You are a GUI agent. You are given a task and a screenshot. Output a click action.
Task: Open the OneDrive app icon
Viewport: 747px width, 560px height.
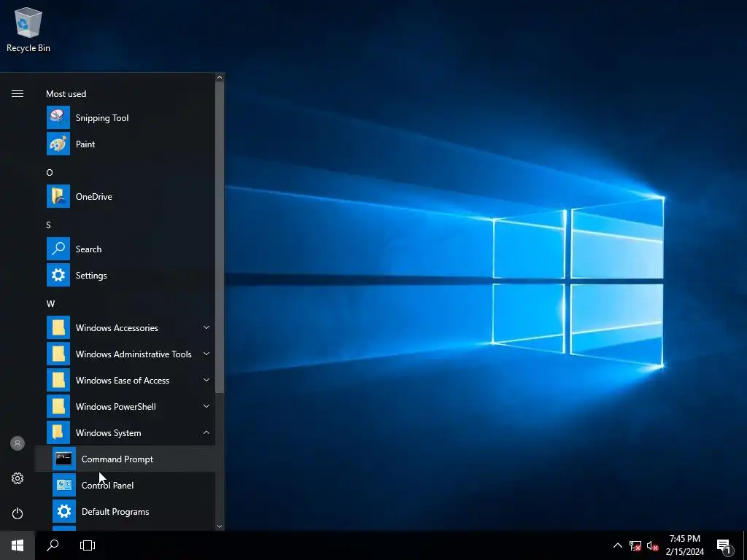[x=58, y=196]
